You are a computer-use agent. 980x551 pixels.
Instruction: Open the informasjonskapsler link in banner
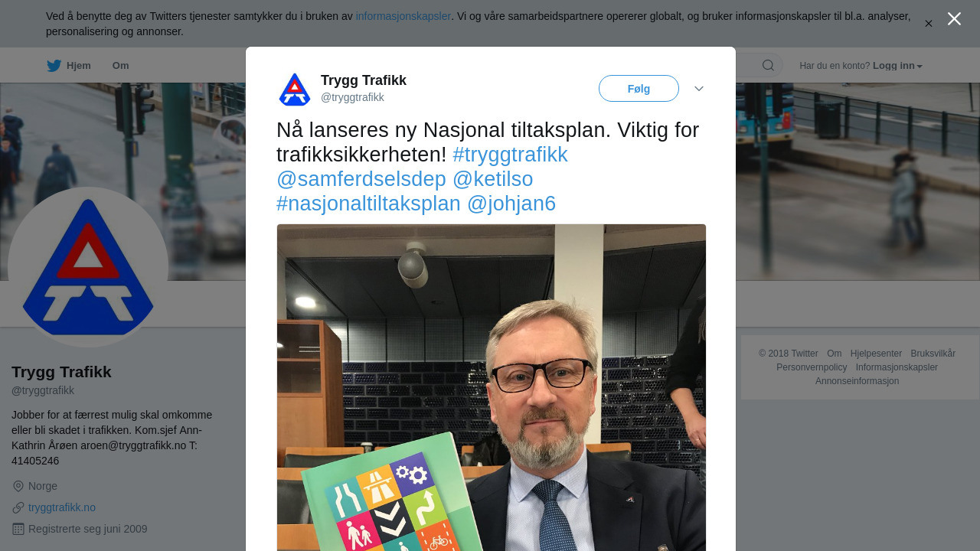coord(403,16)
